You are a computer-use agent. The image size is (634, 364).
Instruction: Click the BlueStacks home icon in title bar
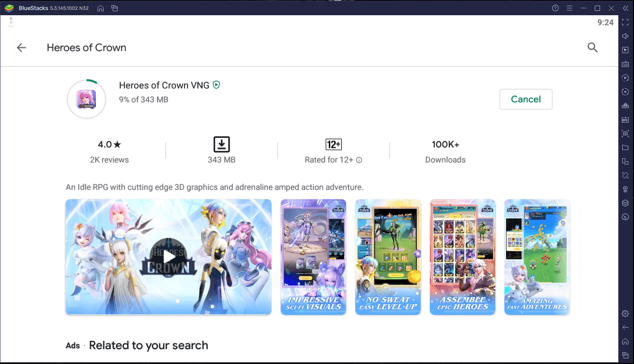pyautogui.click(x=101, y=8)
